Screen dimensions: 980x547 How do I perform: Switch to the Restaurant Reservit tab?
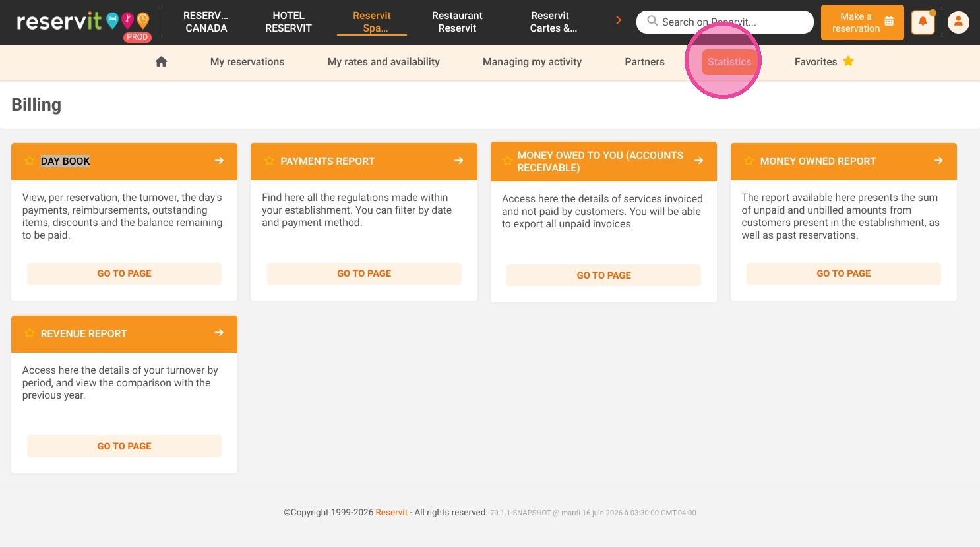[x=457, y=22]
